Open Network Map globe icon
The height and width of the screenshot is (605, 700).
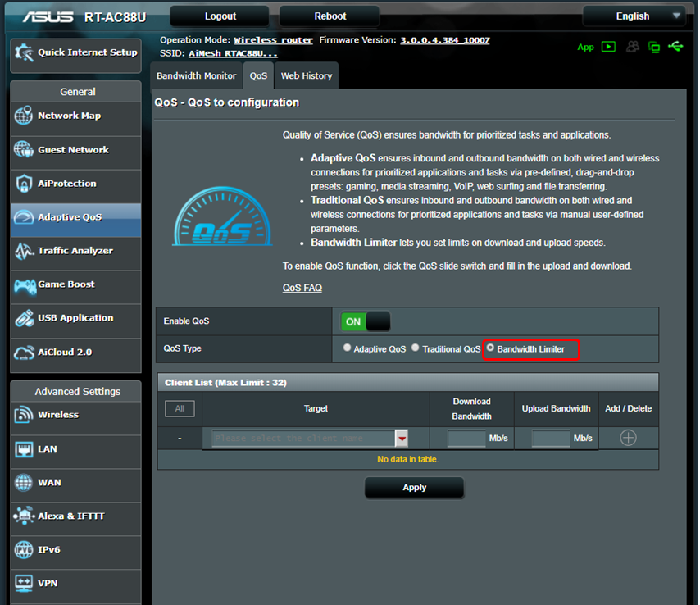tap(23, 116)
